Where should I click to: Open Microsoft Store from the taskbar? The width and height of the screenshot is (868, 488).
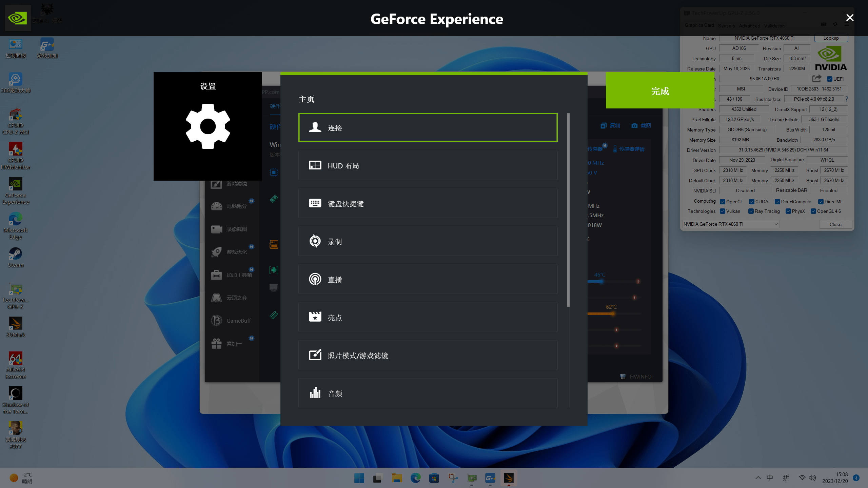(434, 478)
